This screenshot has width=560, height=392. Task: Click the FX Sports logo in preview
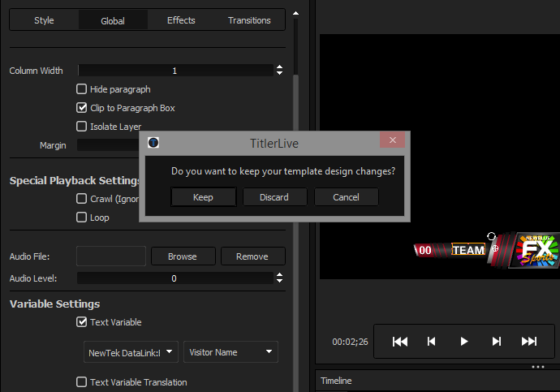[x=532, y=249]
